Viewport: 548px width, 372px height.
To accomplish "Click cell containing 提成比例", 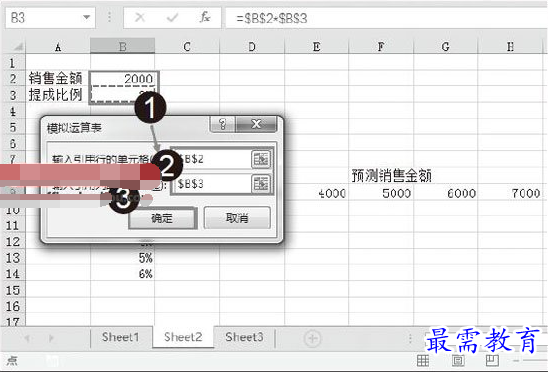I will coord(58,94).
